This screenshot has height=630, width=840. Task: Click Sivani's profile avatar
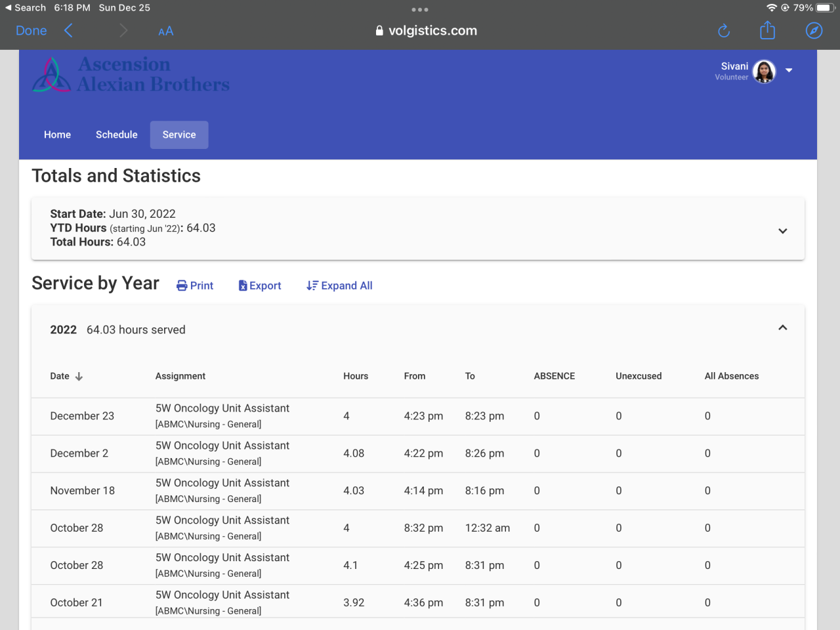click(764, 71)
